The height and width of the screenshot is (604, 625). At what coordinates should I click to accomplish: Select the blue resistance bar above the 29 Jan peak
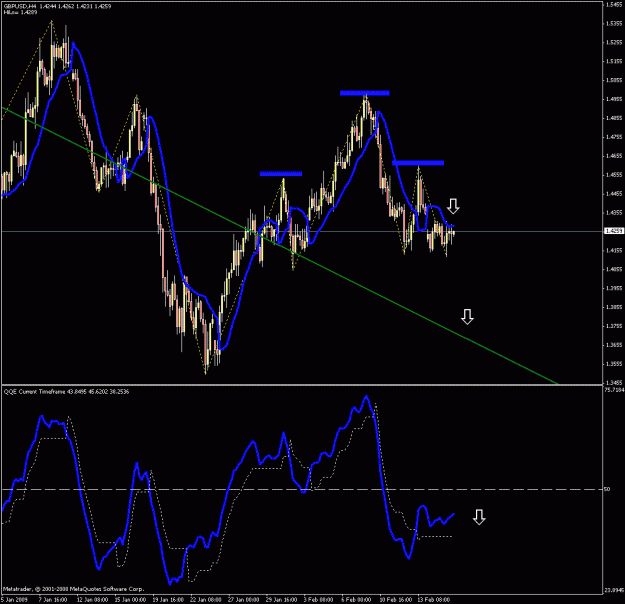coord(281,174)
